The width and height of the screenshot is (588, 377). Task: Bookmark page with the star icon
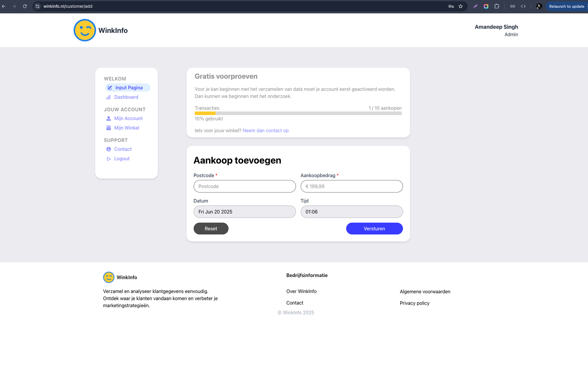(x=460, y=6)
